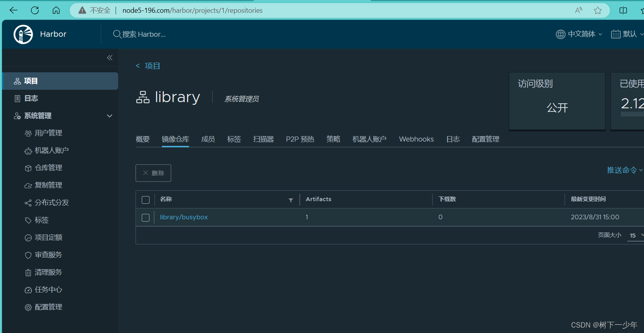Switch to the 镜像仓库 tab
Viewport: 644px width, 333px height.
(x=175, y=139)
